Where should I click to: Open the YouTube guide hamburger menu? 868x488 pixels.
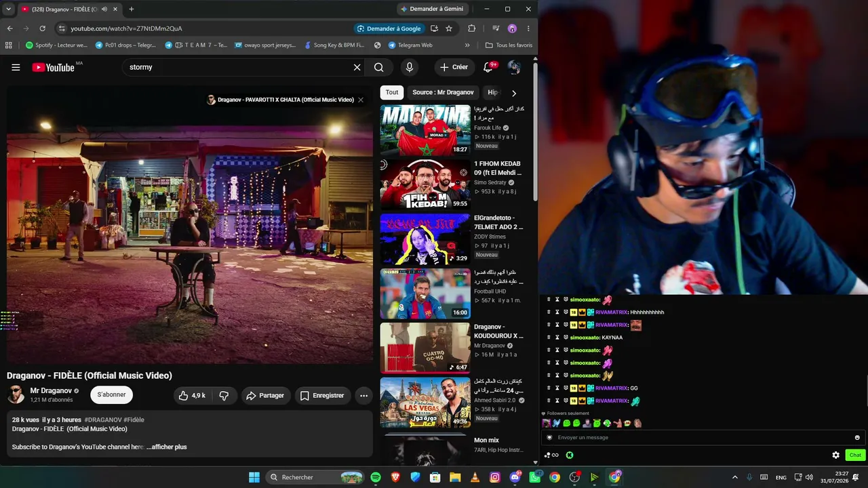16,67
